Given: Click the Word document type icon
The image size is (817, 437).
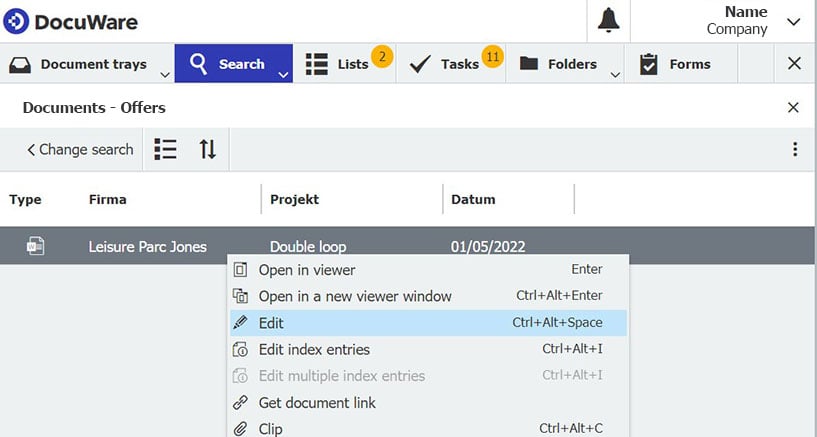Looking at the screenshot, I should coord(35,246).
